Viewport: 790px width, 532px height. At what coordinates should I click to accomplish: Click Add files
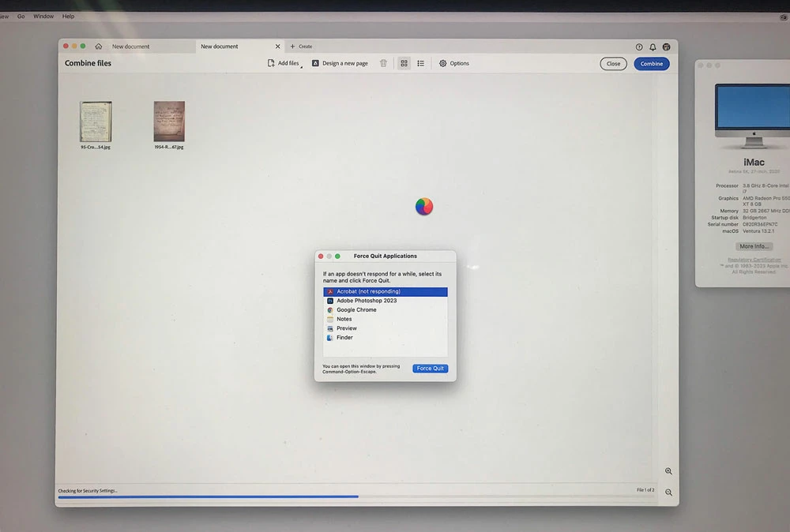point(283,63)
